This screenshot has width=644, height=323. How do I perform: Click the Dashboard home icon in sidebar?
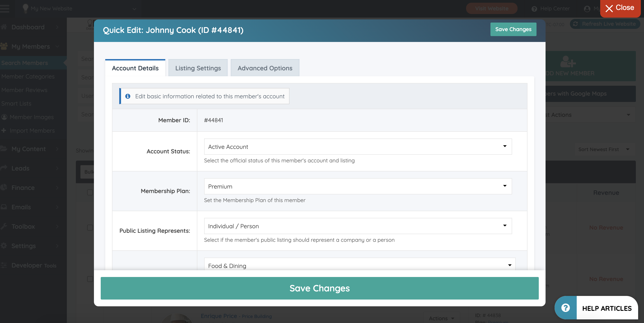[x=4, y=27]
